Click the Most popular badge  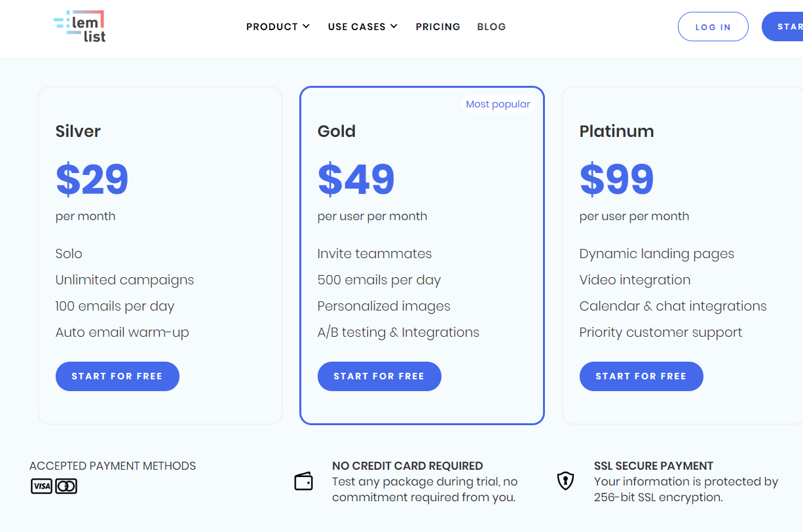(498, 104)
